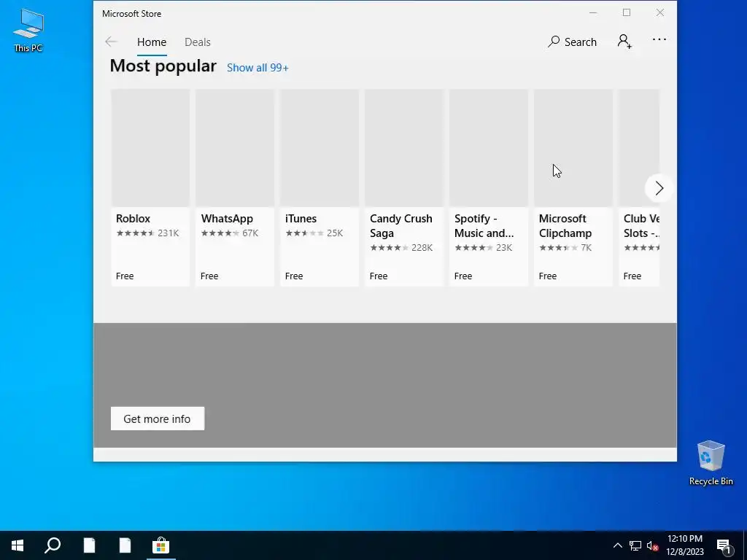Switch to the Deals tab

tap(197, 42)
